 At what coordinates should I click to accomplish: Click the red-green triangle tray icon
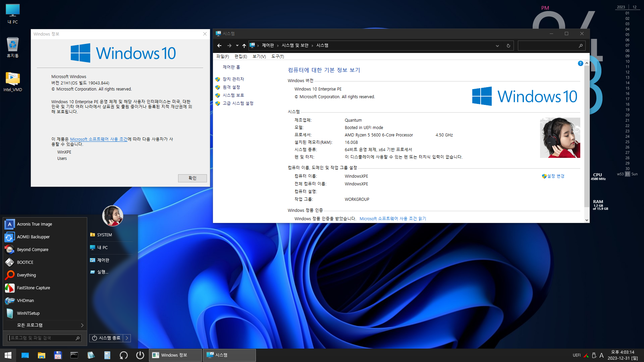point(586,355)
